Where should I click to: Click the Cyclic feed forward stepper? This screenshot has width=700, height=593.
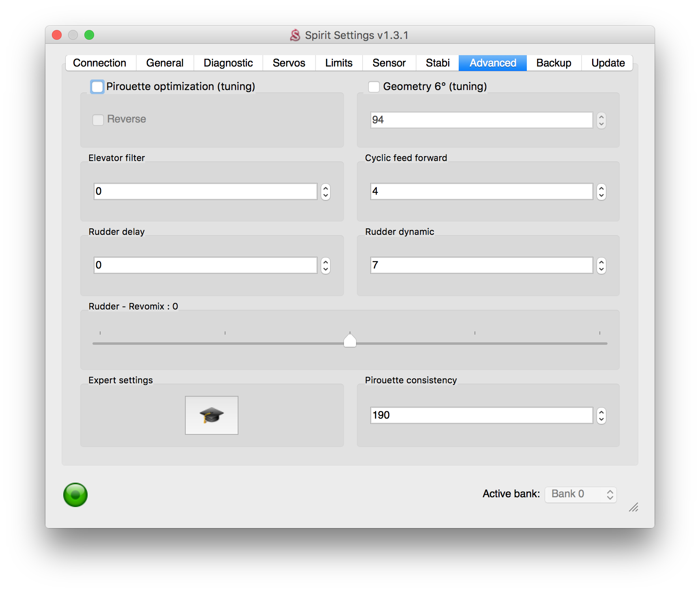coord(601,191)
